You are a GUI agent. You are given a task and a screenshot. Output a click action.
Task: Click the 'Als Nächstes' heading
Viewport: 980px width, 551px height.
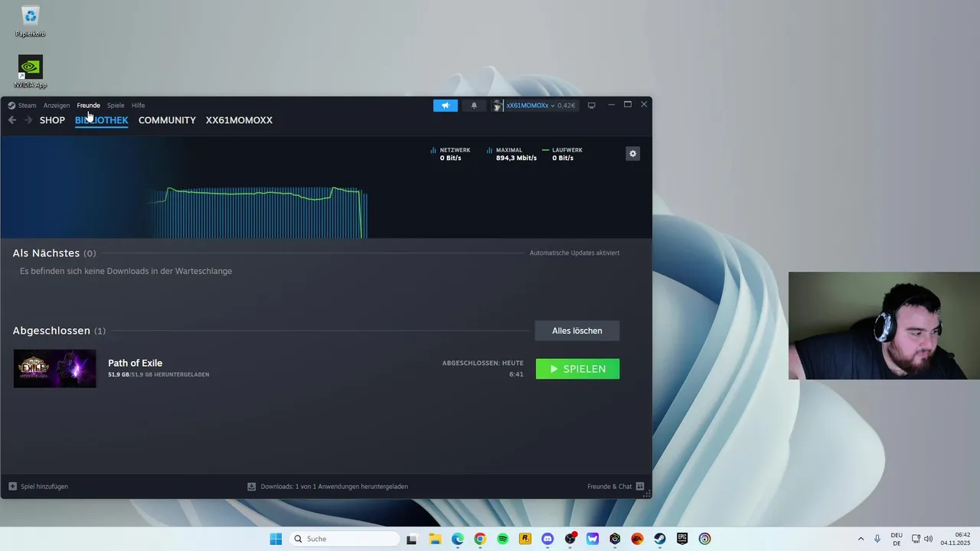pos(46,253)
